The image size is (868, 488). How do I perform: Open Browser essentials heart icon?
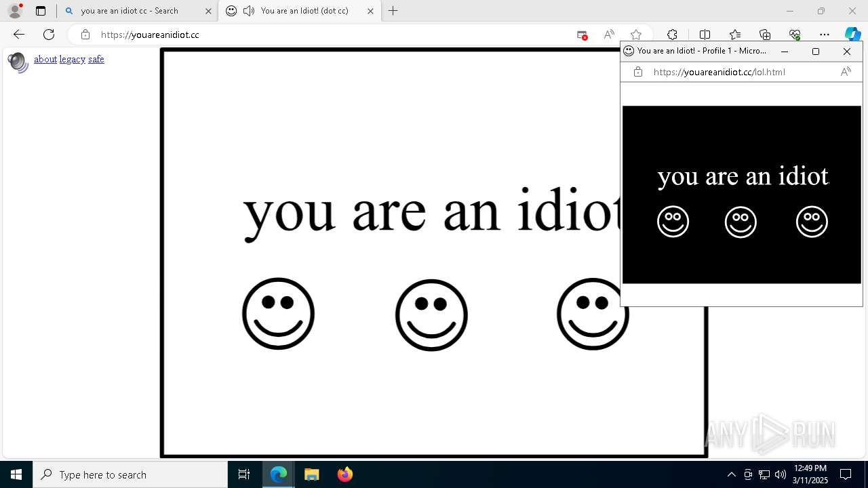tap(795, 35)
